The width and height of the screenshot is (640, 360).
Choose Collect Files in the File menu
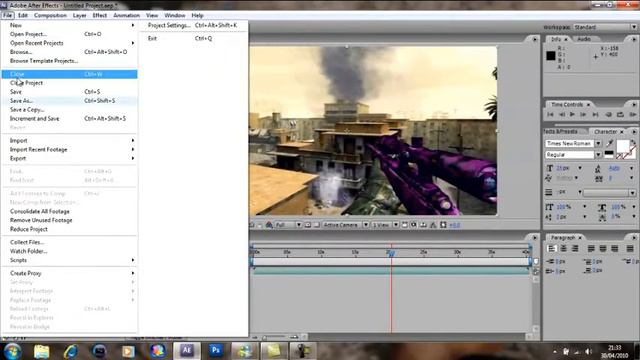click(69, 242)
